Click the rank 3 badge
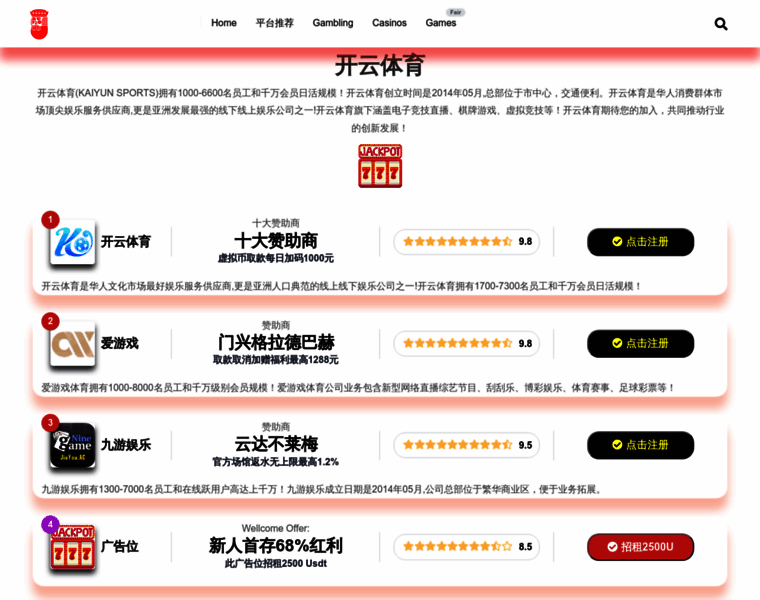Viewport: 760px width, 600px height. click(x=50, y=423)
